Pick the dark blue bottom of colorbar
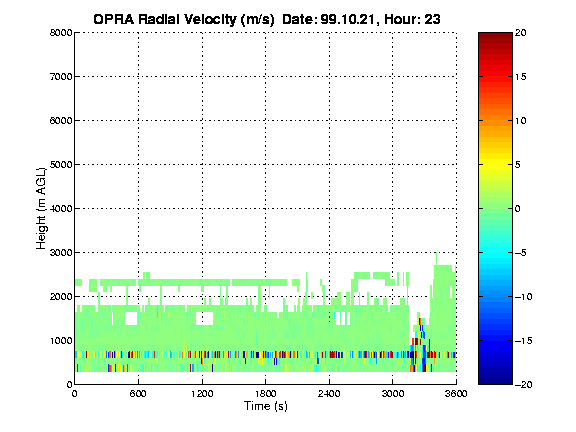 495,377
